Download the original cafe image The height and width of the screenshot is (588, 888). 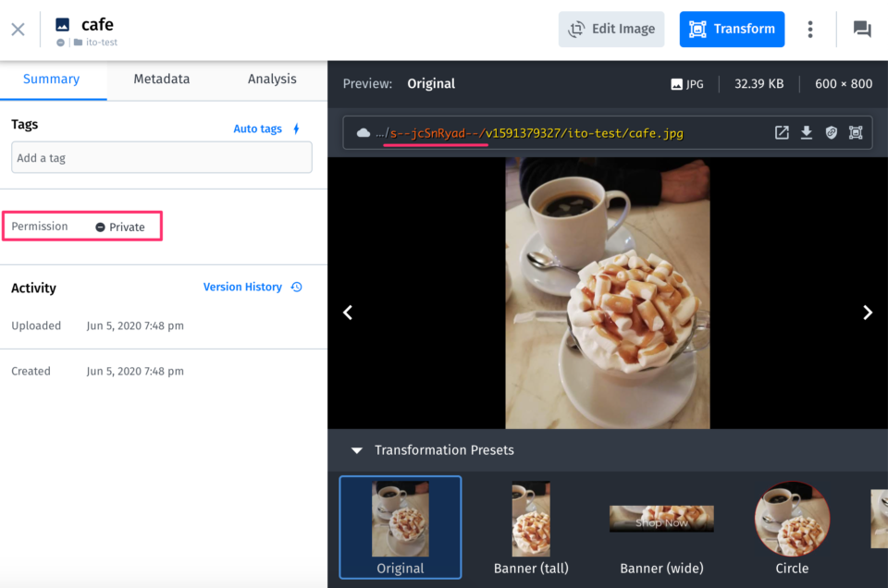pos(806,132)
